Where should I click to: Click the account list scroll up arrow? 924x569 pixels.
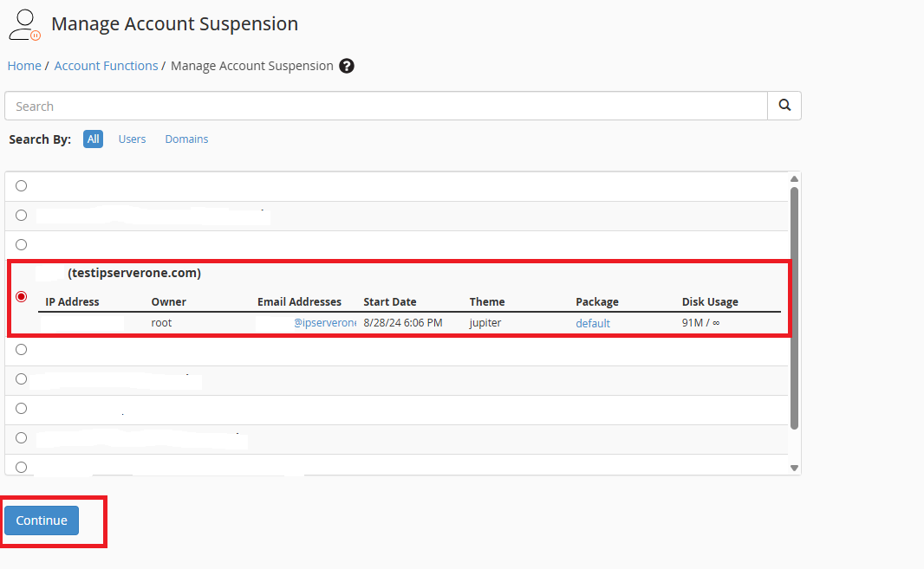pos(795,179)
